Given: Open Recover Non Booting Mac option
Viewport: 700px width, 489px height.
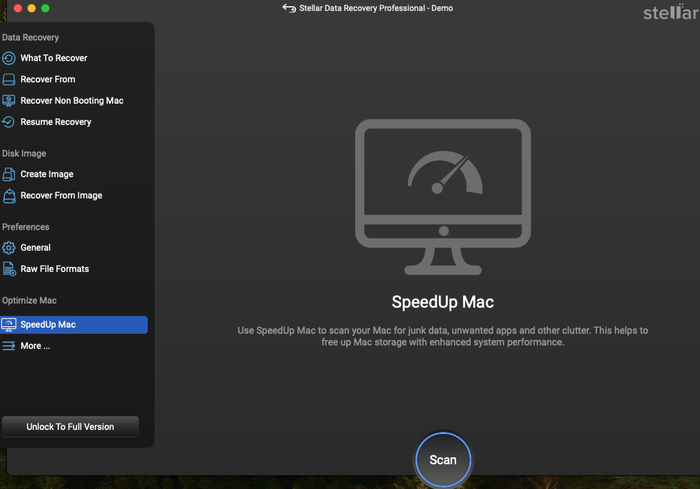Looking at the screenshot, I should coord(74,100).
